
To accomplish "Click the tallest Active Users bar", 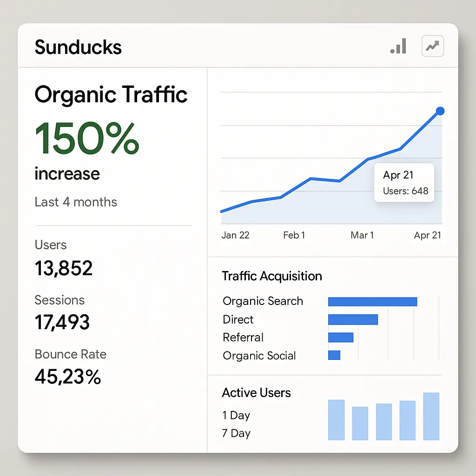I will 431,416.
